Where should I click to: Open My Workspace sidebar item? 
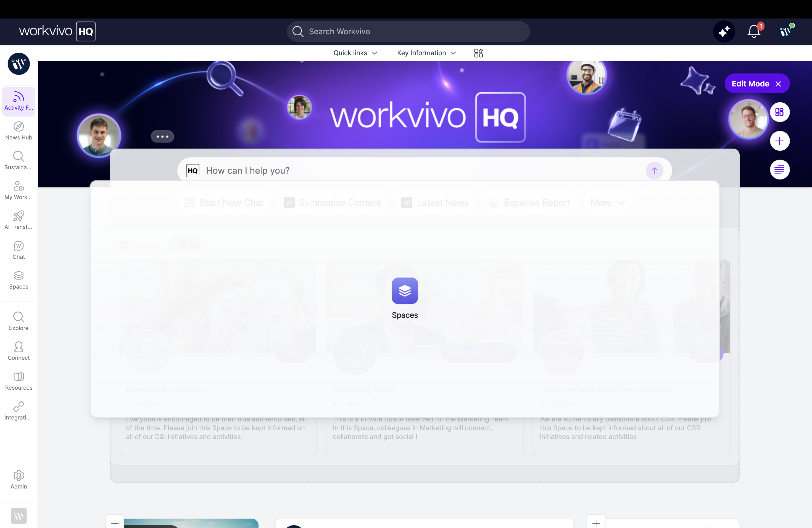19,191
